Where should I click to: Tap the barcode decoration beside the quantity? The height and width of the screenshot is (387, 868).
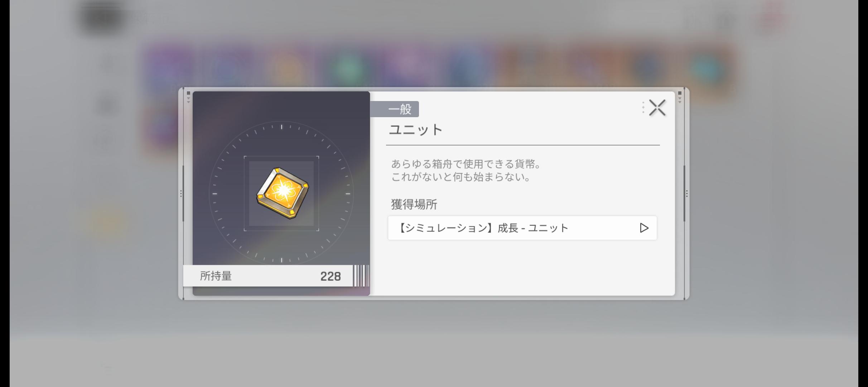pyautogui.click(x=361, y=276)
